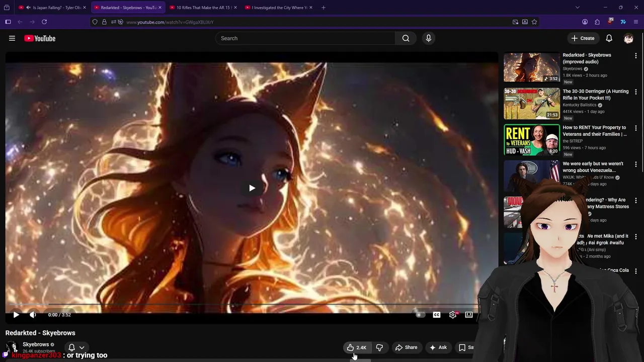Close the '10 Rifles' tab
The height and width of the screenshot is (362, 644).
point(235,8)
